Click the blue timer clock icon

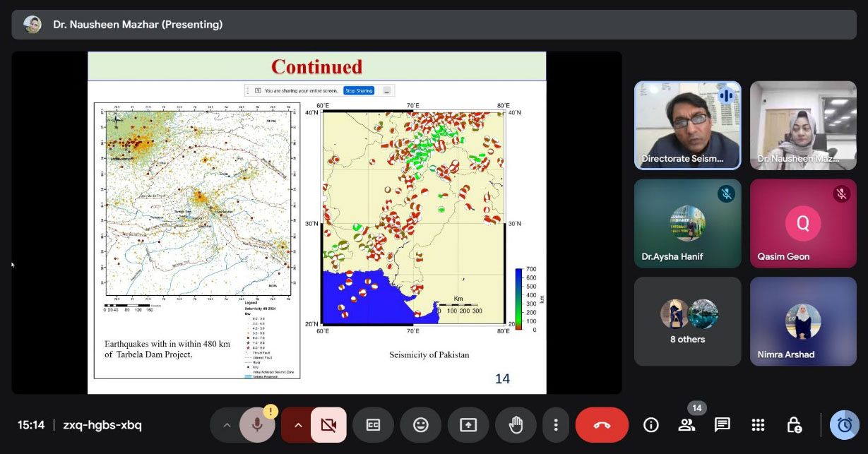click(x=845, y=425)
